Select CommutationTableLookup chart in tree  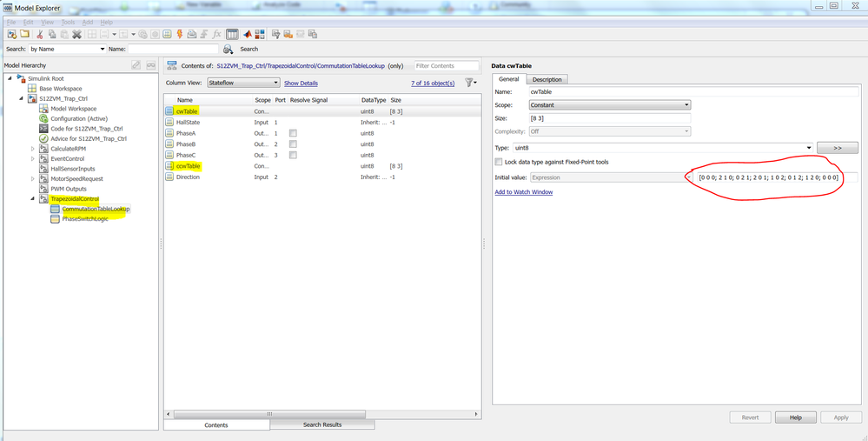[96, 209]
